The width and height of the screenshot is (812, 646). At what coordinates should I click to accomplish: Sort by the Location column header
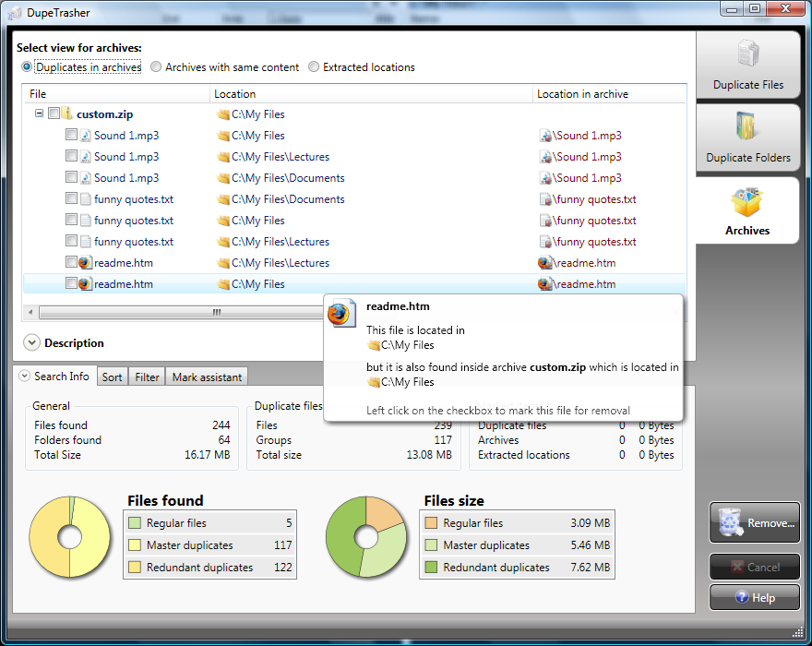coord(371,94)
